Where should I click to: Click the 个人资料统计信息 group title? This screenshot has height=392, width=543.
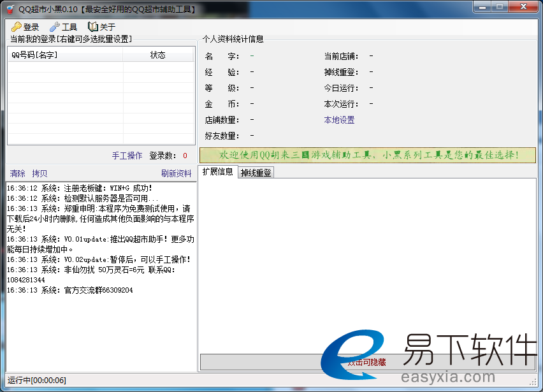[233, 39]
